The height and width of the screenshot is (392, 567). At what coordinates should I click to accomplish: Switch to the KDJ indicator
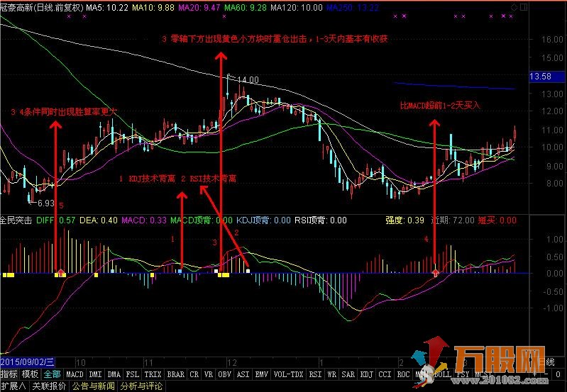point(367,374)
